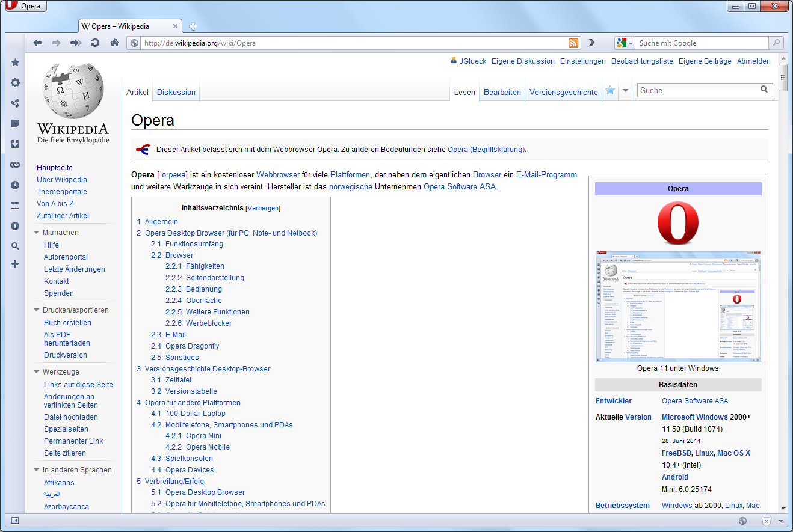This screenshot has width=793, height=532.
Task: Close the Opera – Wikipedia tab
Action: point(176,26)
